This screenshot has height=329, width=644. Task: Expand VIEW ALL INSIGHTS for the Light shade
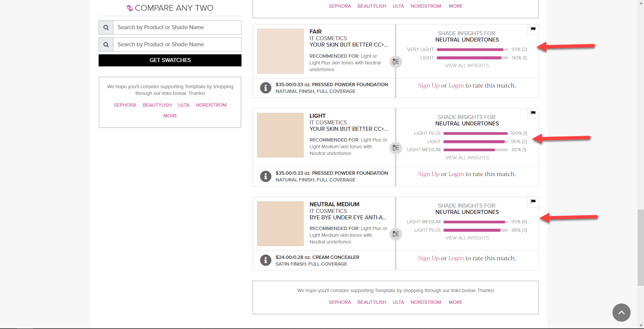click(x=467, y=158)
